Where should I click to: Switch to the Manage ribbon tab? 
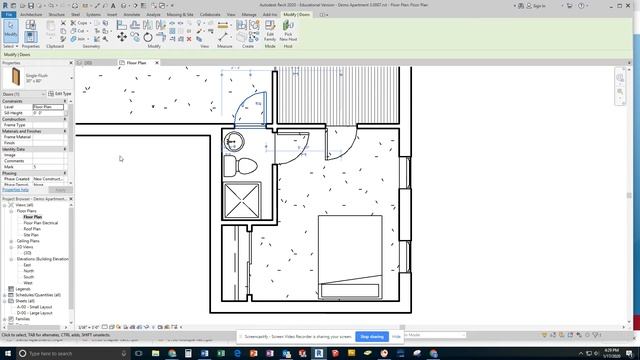point(249,15)
